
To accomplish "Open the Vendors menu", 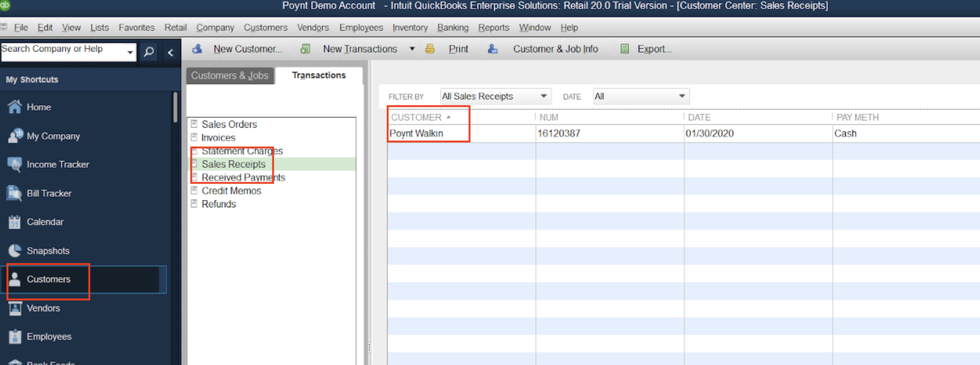I will tap(313, 28).
